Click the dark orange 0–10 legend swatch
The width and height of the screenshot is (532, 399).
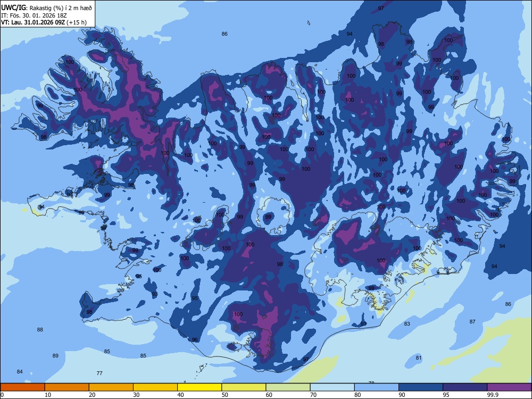point(22,387)
